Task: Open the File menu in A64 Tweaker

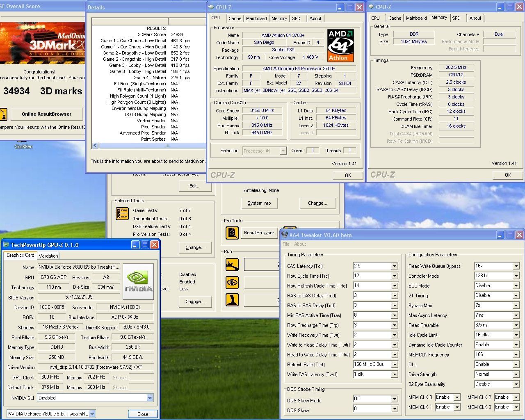Action: click(286, 244)
